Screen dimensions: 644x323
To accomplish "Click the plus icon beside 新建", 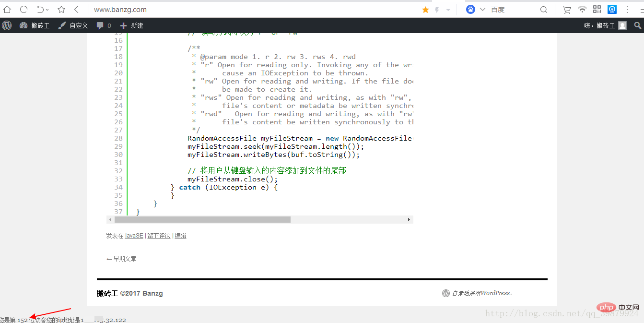I will 124,25.
